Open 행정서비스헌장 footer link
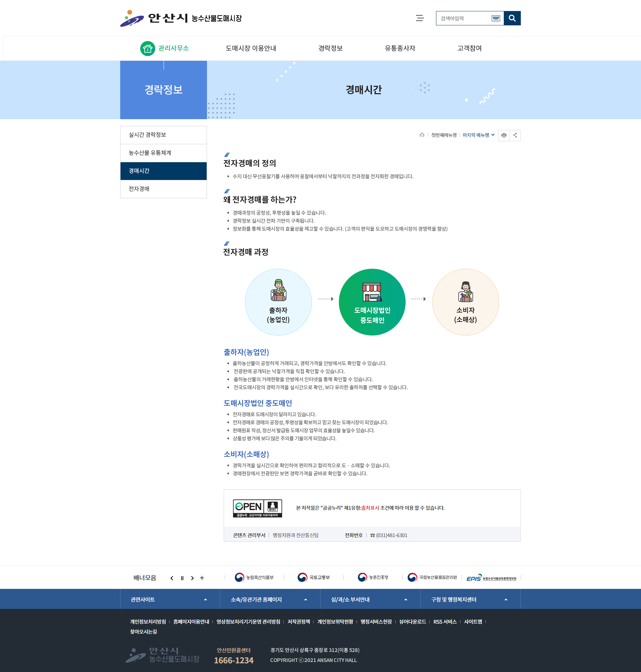The width and height of the screenshot is (641, 672). [x=376, y=622]
